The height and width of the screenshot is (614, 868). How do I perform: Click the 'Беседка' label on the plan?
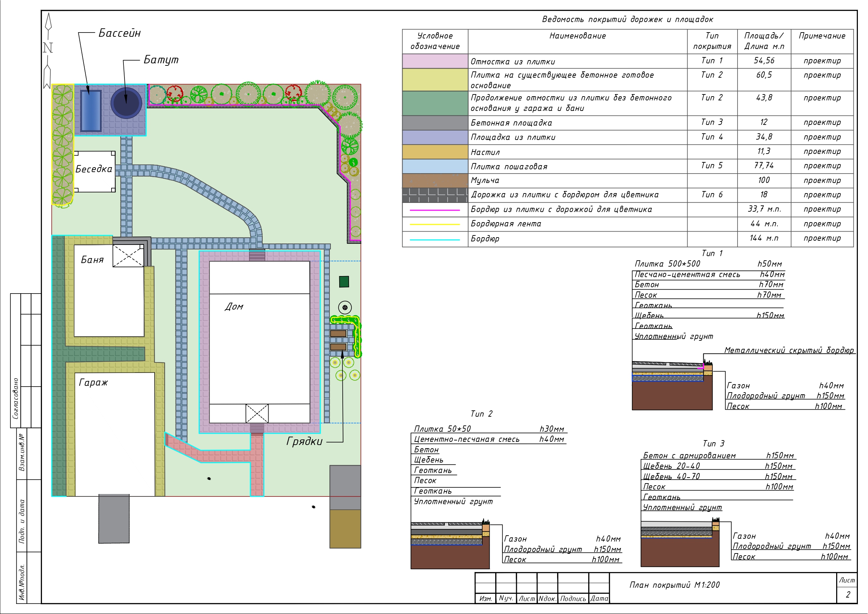[94, 169]
